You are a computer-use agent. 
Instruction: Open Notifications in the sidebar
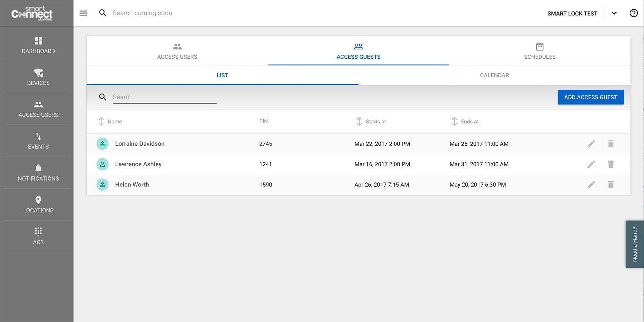point(38,173)
